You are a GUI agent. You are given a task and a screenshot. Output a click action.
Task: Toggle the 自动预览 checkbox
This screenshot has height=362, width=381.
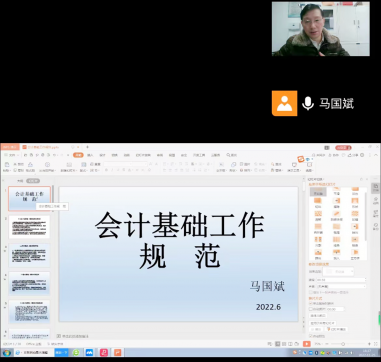[x=311, y=336]
